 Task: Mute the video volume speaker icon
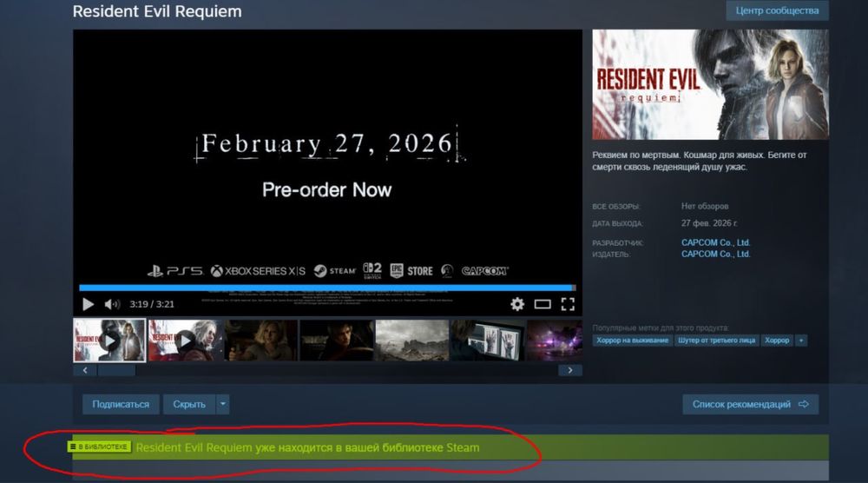click(x=112, y=304)
